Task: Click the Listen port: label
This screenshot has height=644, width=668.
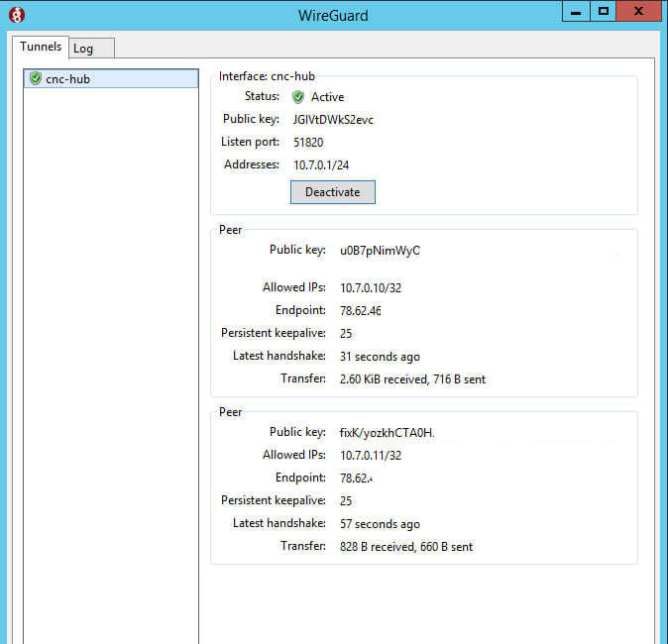Action: [250, 142]
